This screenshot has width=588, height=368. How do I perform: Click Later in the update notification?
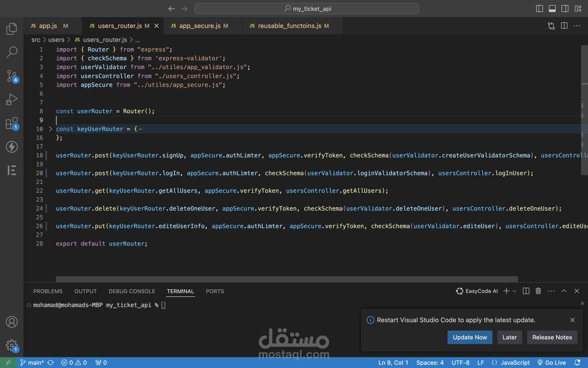click(510, 337)
